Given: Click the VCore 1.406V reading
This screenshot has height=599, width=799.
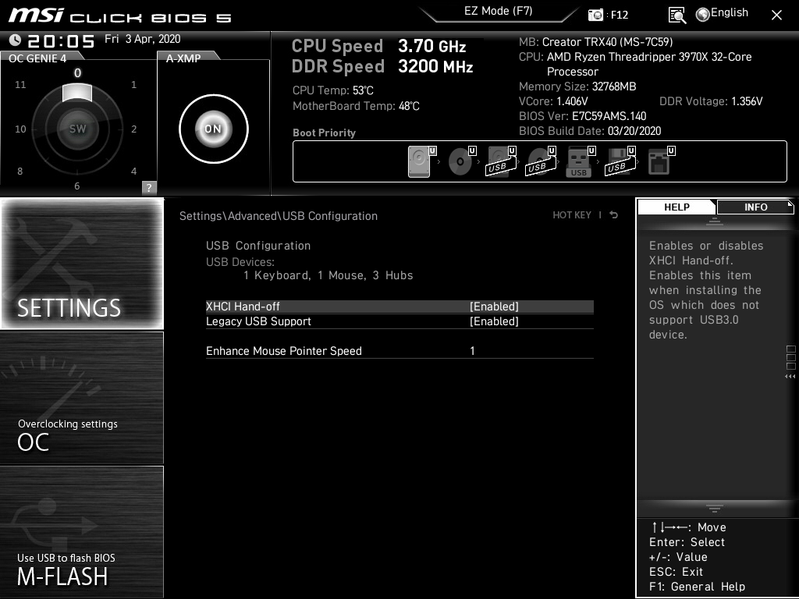Looking at the screenshot, I should [553, 101].
